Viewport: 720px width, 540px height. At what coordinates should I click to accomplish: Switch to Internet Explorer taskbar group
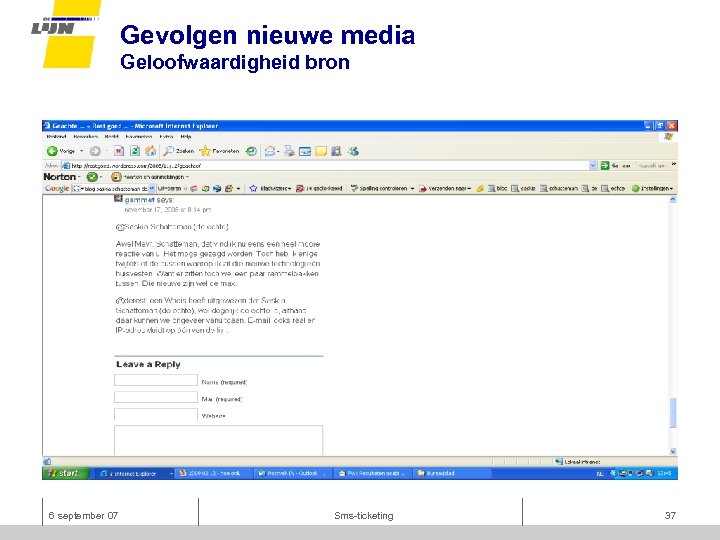[x=136, y=473]
